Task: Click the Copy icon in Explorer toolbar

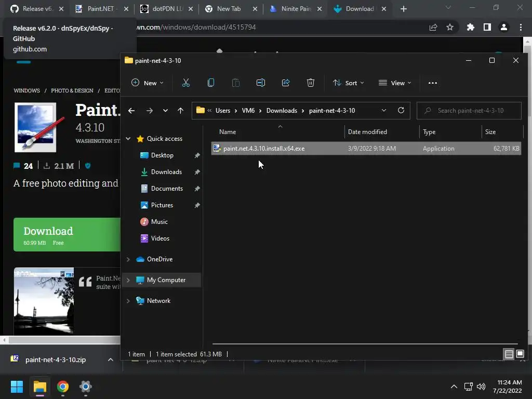Action: 211,83
